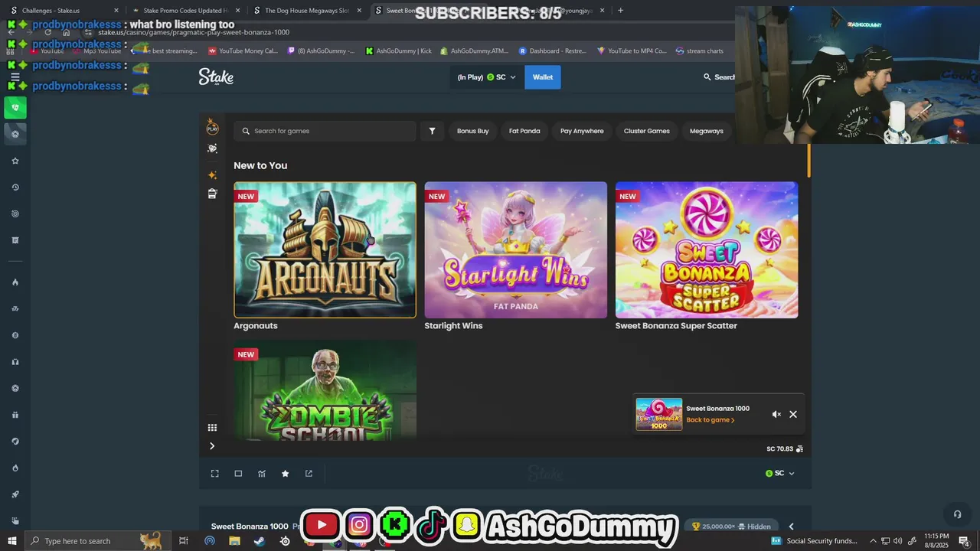Select the Megaways filter chip
Screen dimensions: 980x551
point(706,131)
